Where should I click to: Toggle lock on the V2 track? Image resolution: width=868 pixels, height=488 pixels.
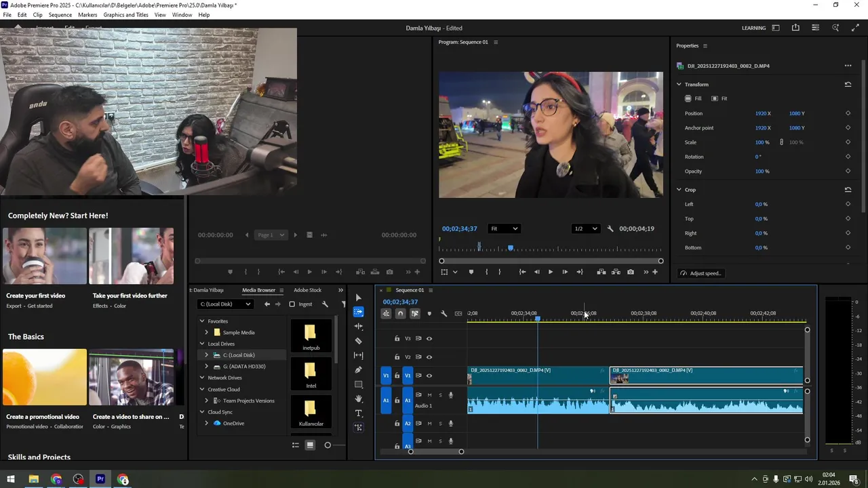pos(397,357)
